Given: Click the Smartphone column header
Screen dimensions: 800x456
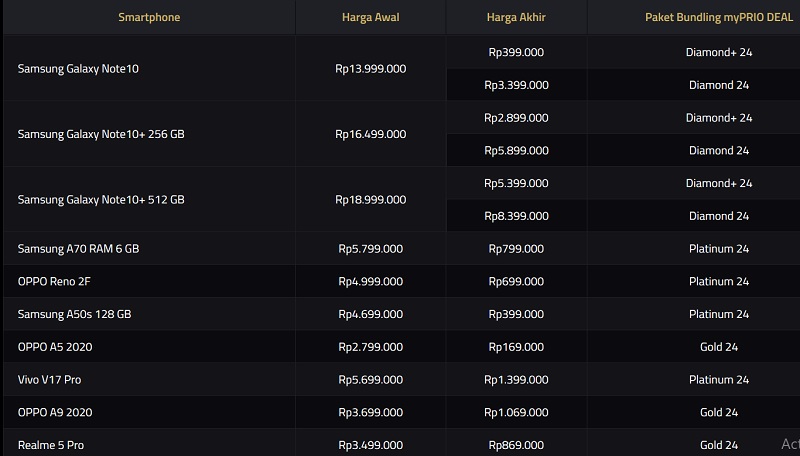Looking at the screenshot, I should pos(149,18).
